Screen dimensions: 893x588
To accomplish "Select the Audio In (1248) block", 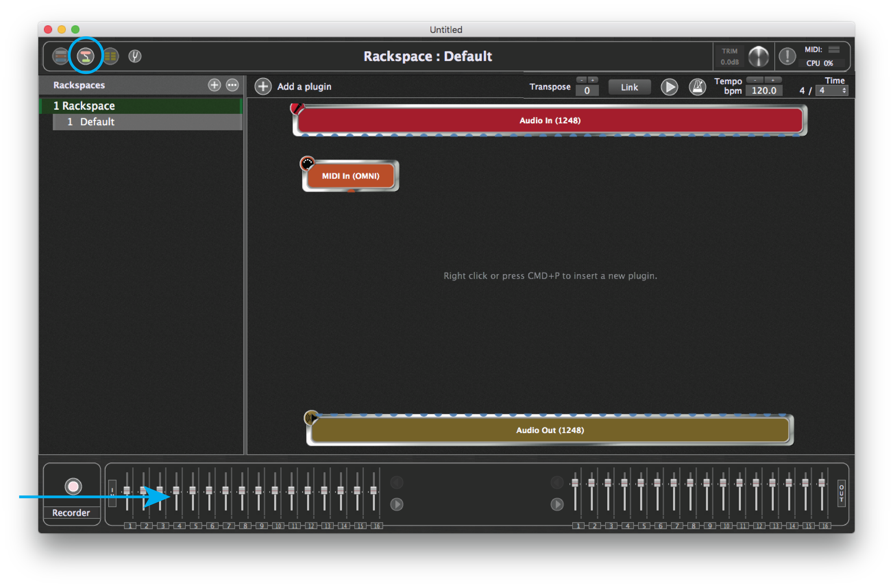I will 550,120.
